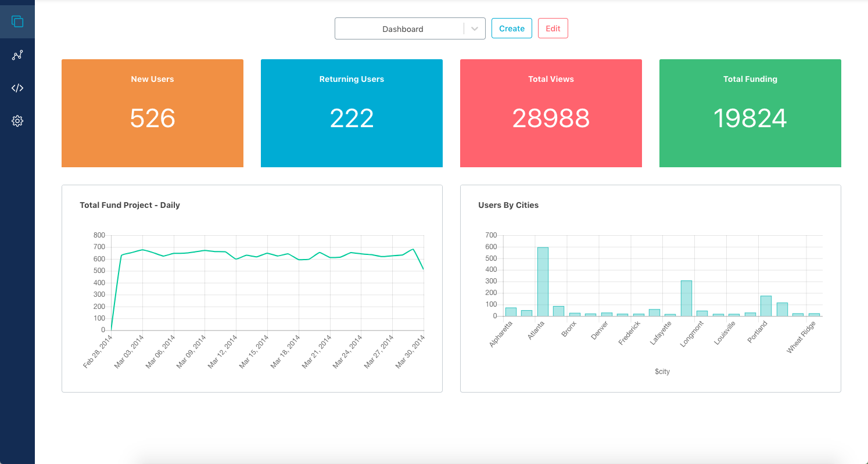The width and height of the screenshot is (868, 464).
Task: Expand the Dashboard selector dropdown
Action: coord(410,28)
